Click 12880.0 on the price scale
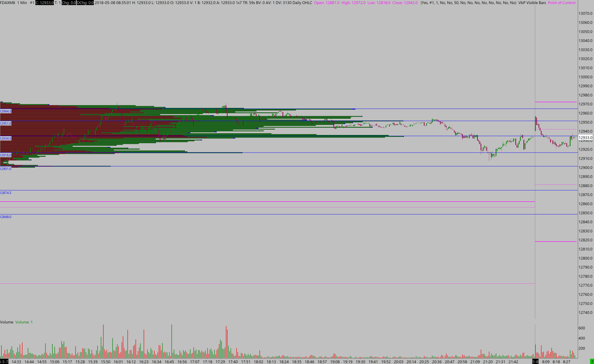This screenshot has height=364, width=594. (x=585, y=186)
